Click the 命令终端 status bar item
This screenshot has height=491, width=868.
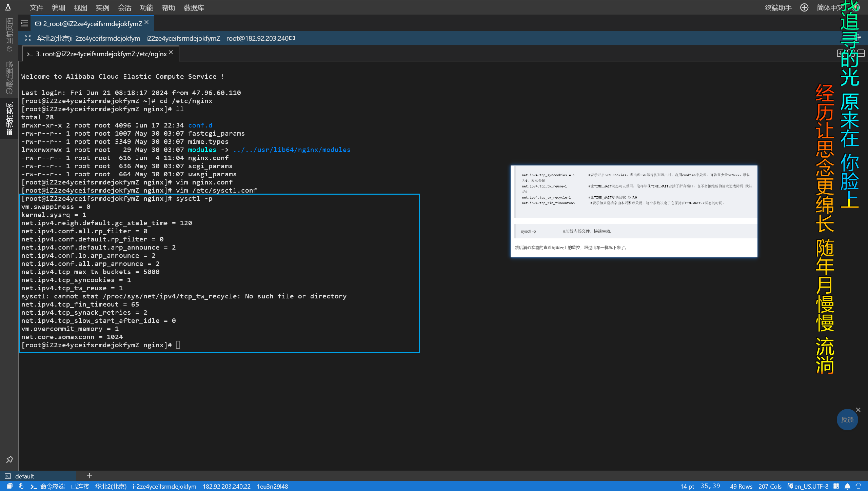48,486
